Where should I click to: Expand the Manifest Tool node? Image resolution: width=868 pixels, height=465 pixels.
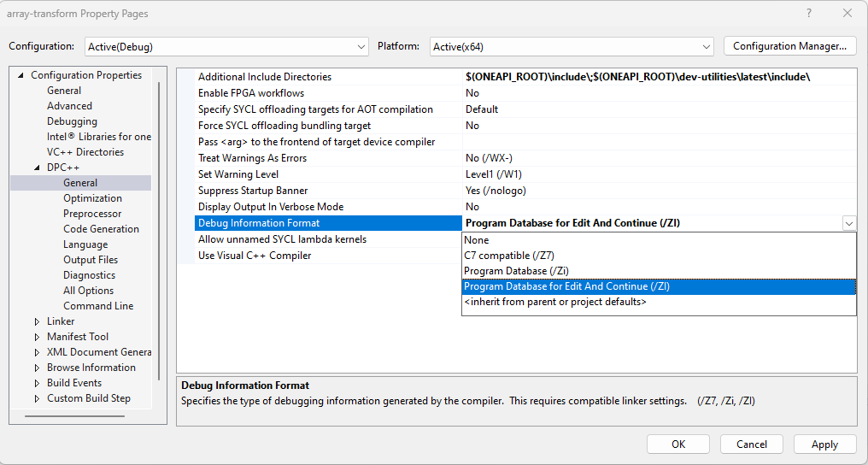(x=37, y=337)
